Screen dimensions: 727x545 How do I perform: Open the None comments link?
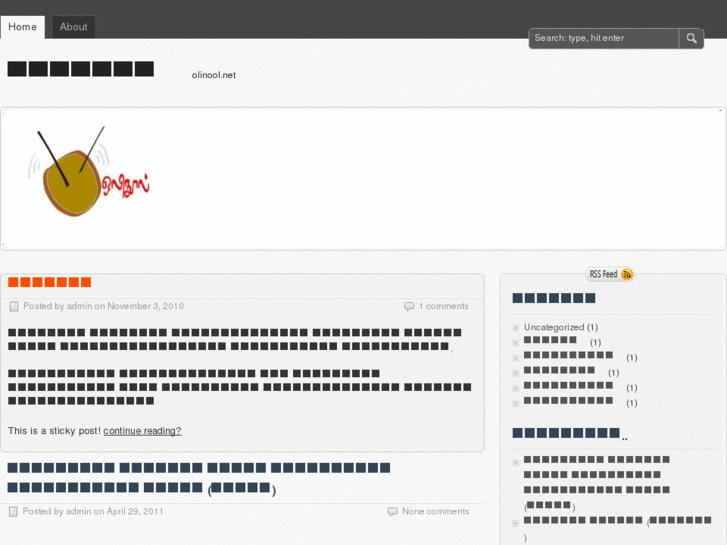coord(435,511)
